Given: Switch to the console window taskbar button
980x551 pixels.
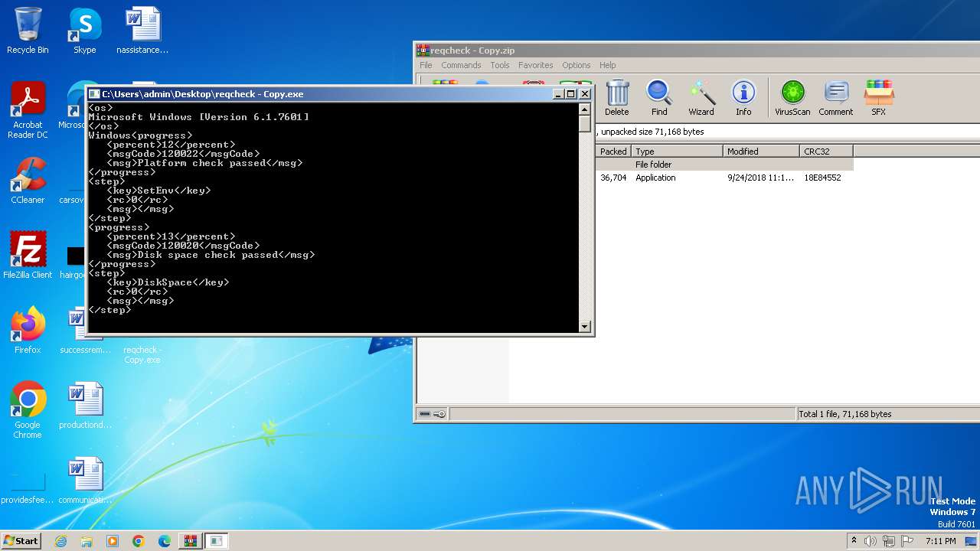Looking at the screenshot, I should click(217, 541).
